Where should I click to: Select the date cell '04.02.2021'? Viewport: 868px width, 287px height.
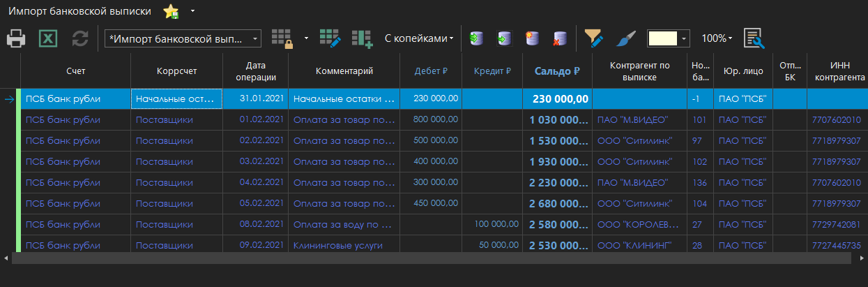click(x=255, y=182)
